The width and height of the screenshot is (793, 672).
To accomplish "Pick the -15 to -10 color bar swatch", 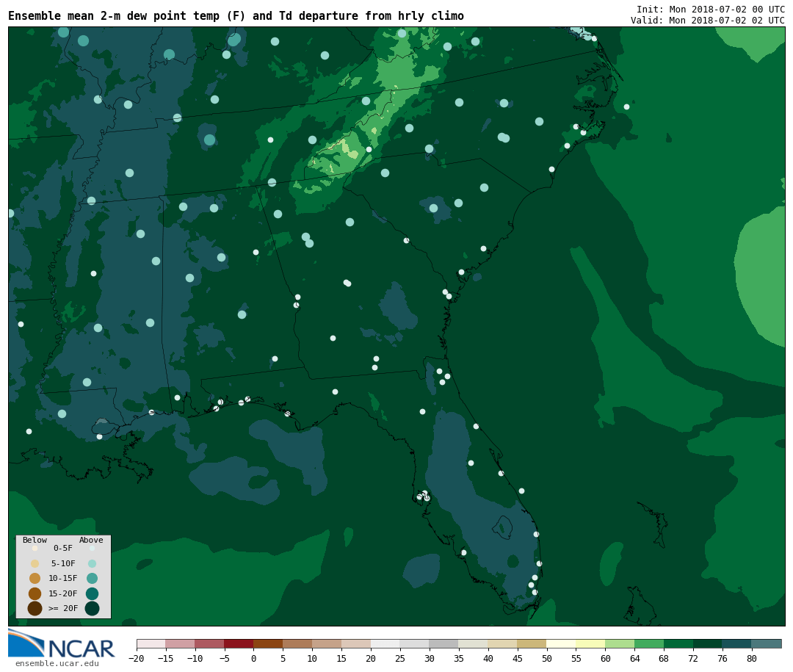I will click(x=180, y=644).
